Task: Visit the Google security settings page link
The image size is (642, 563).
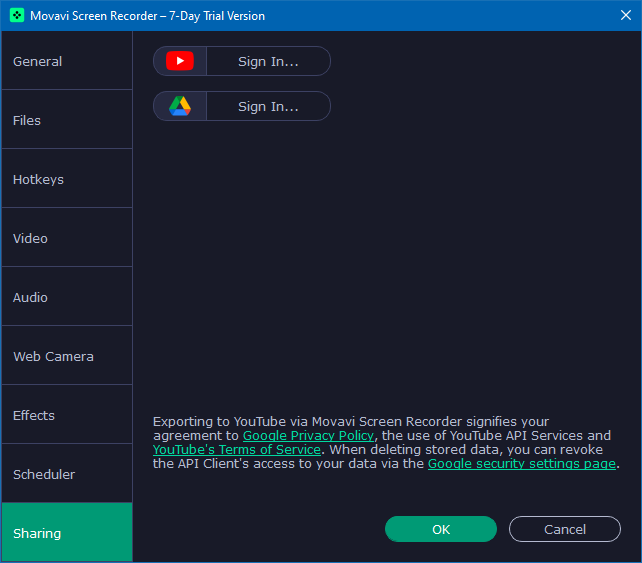Action: (x=521, y=464)
